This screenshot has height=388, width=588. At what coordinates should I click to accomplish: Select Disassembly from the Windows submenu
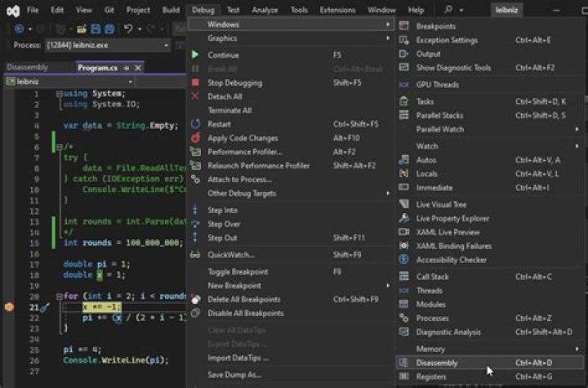(437, 363)
